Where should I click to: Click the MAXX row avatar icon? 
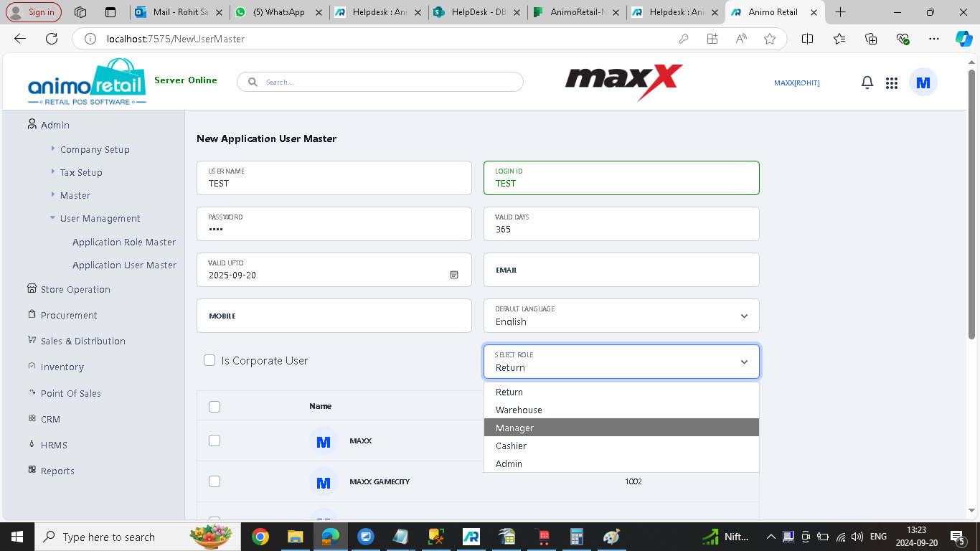point(324,441)
